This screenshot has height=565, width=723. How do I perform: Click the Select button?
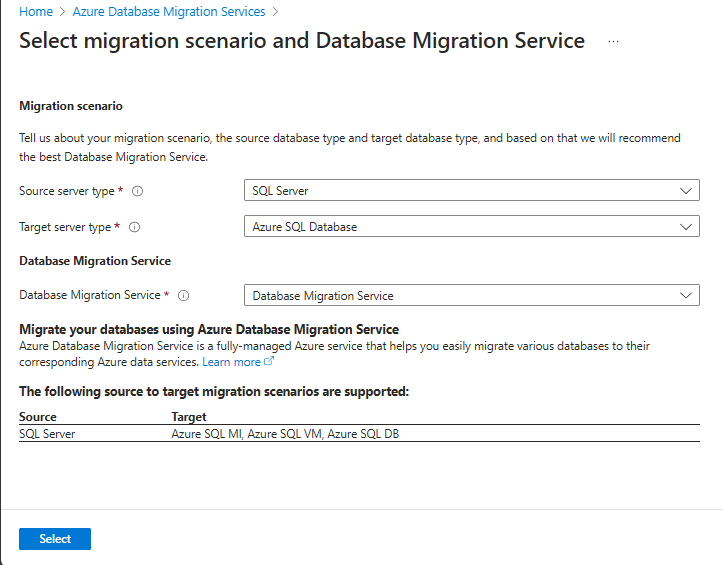tap(55, 539)
